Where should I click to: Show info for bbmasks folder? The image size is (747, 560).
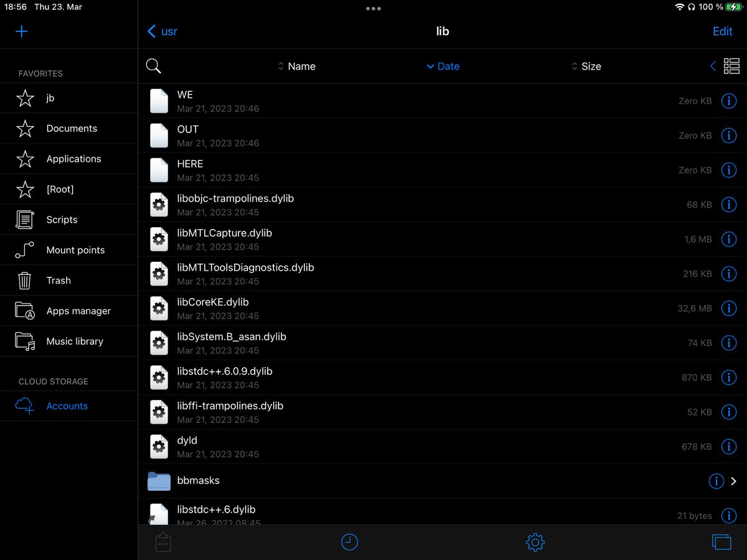pos(716,481)
